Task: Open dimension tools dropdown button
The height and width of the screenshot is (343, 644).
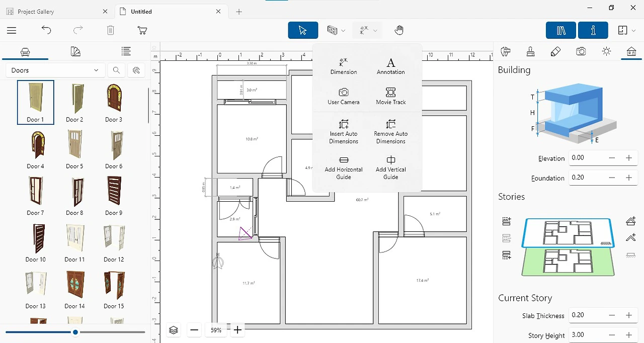Action: click(375, 31)
